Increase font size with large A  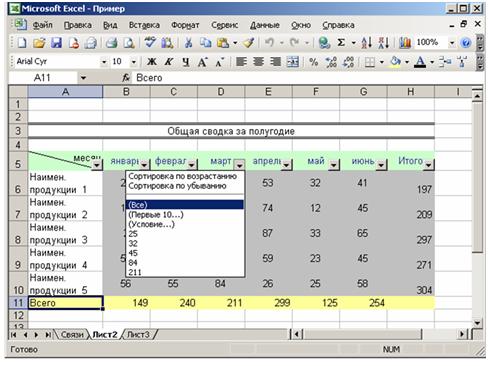[x=202, y=62]
